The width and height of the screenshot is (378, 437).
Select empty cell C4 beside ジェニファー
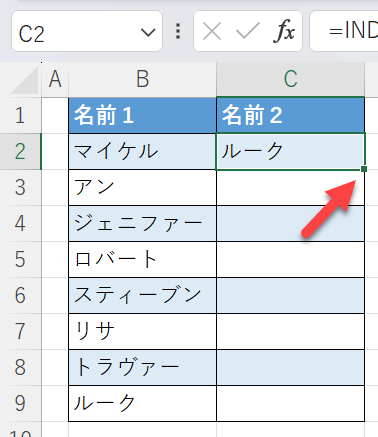tap(290, 224)
